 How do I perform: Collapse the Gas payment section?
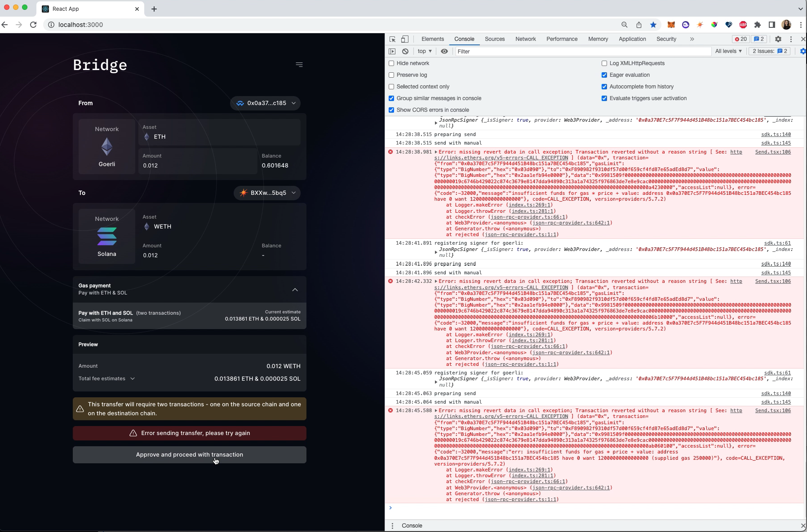coord(295,290)
